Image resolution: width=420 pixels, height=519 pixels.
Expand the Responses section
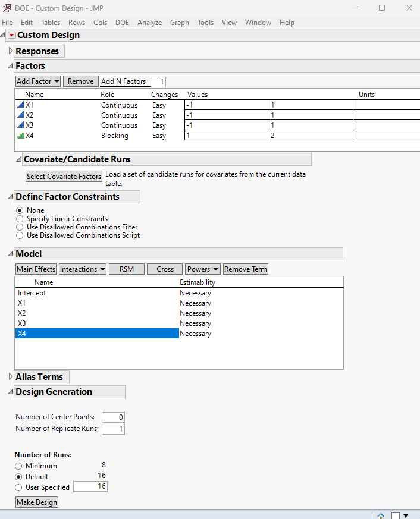(x=11, y=51)
